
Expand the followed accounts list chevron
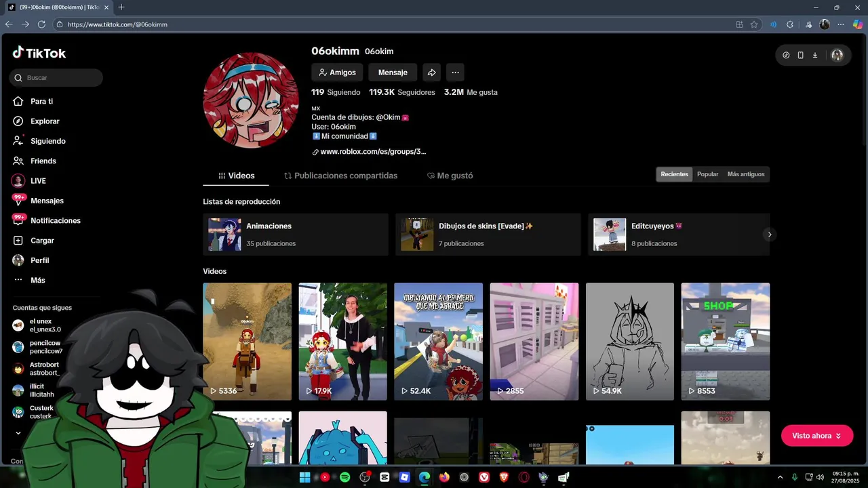pos(18,433)
